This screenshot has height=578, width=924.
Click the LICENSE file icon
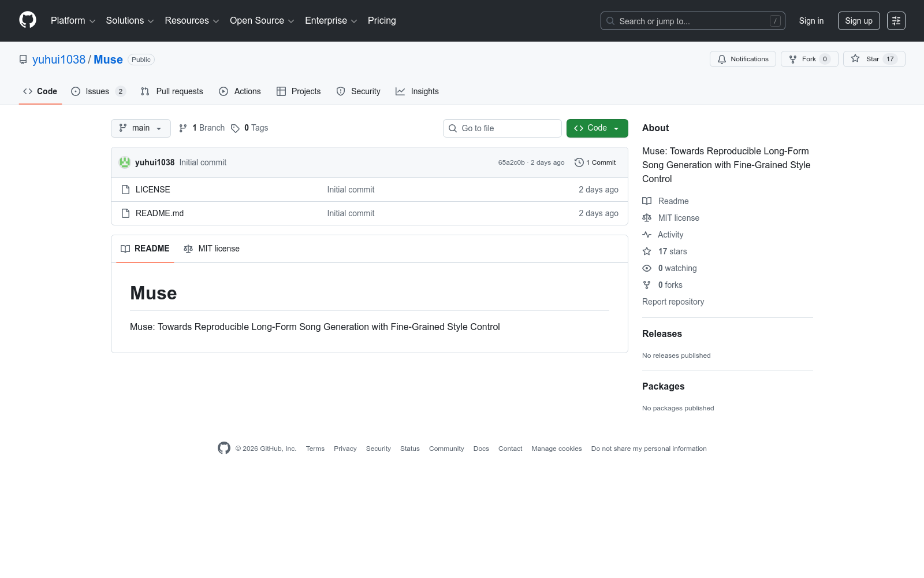pyautogui.click(x=125, y=190)
